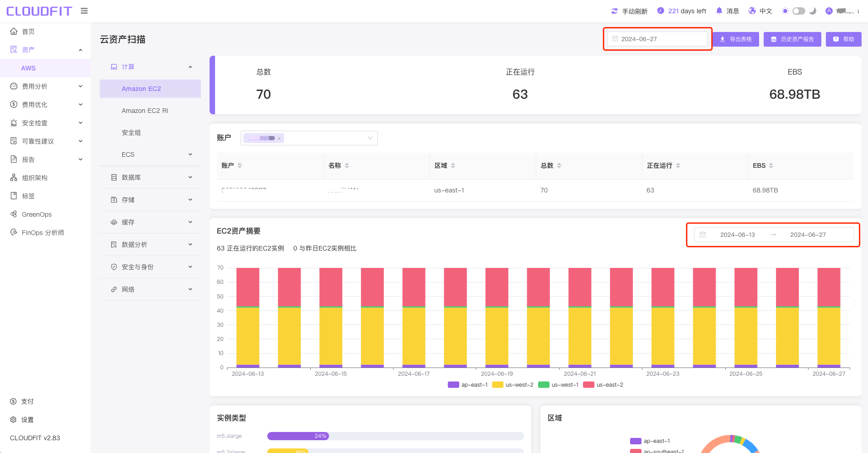Click the 导出表格 export button

click(736, 39)
